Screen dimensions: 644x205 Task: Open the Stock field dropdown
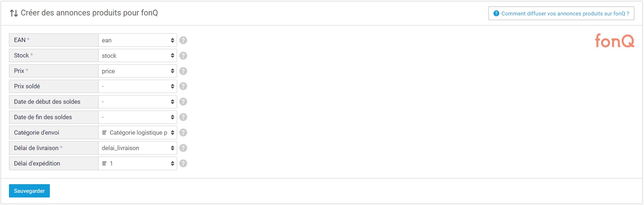pyautogui.click(x=138, y=56)
